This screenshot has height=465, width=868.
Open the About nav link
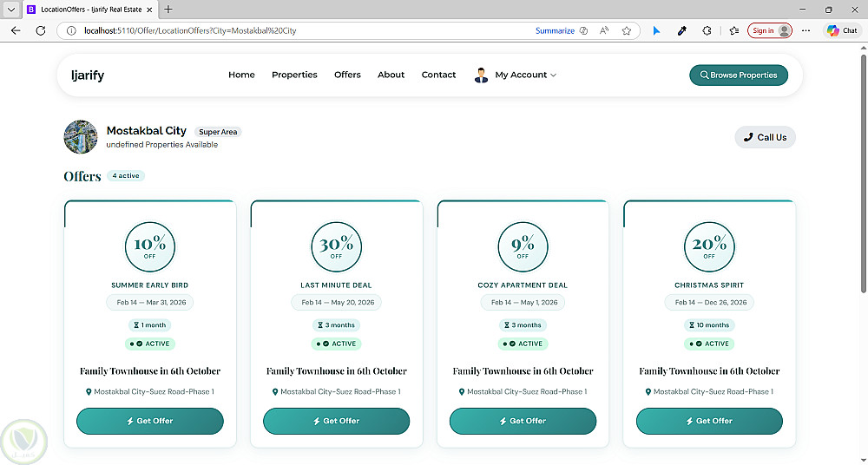click(x=391, y=75)
